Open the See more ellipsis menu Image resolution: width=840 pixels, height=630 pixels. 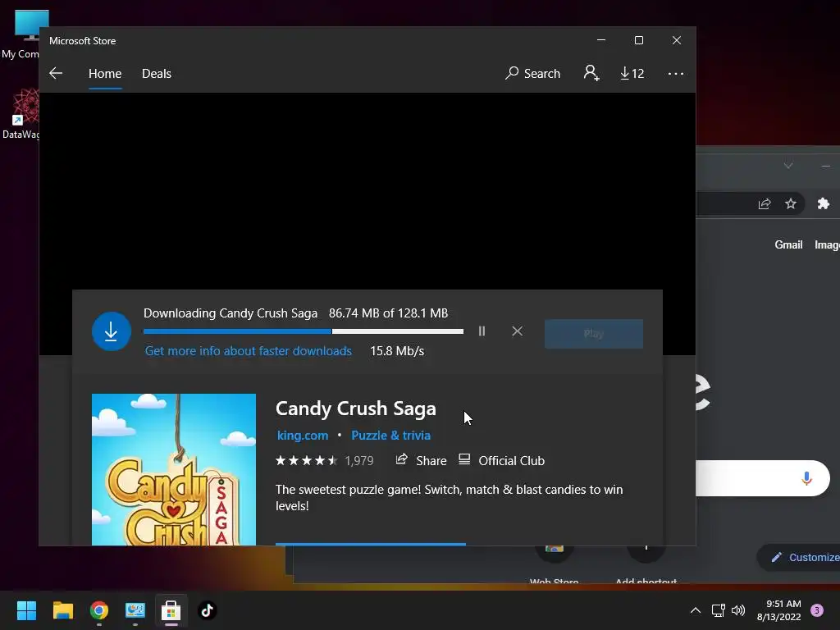click(x=676, y=73)
